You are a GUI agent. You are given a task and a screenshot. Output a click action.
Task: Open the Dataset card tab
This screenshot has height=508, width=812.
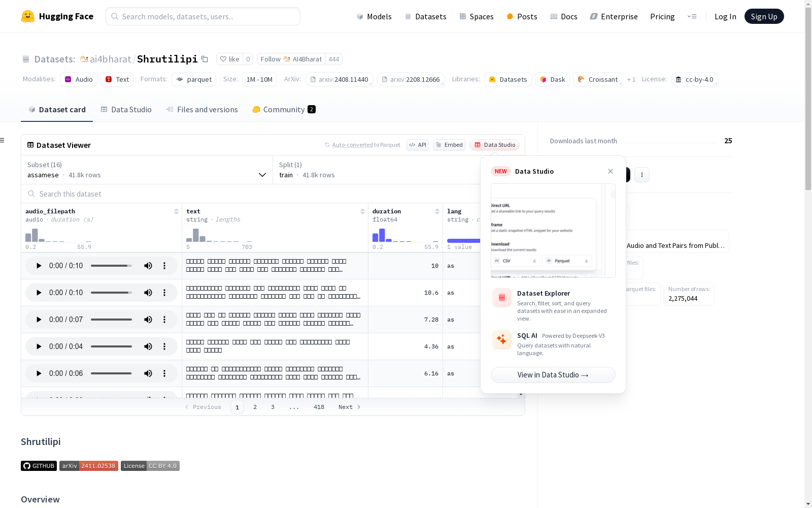pyautogui.click(x=57, y=110)
